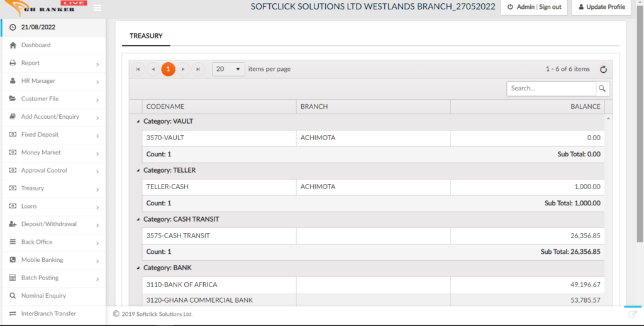Click the Search input field
This screenshot has width=644, height=326.
[x=551, y=89]
